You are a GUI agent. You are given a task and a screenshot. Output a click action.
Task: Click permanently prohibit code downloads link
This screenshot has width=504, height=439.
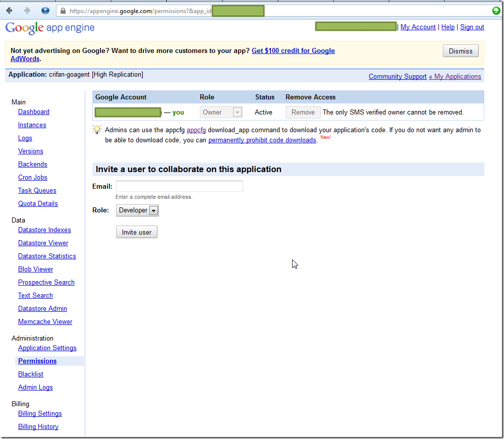(x=262, y=140)
